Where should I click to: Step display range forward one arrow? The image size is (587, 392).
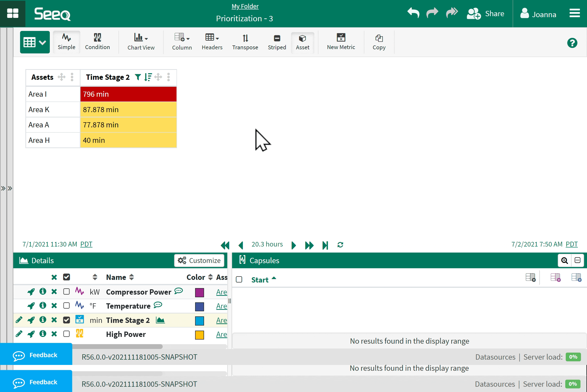coord(294,245)
